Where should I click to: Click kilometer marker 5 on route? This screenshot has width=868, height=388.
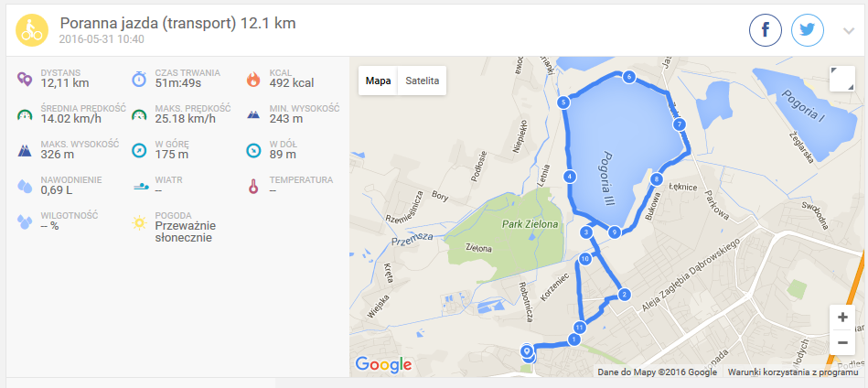coord(563,102)
